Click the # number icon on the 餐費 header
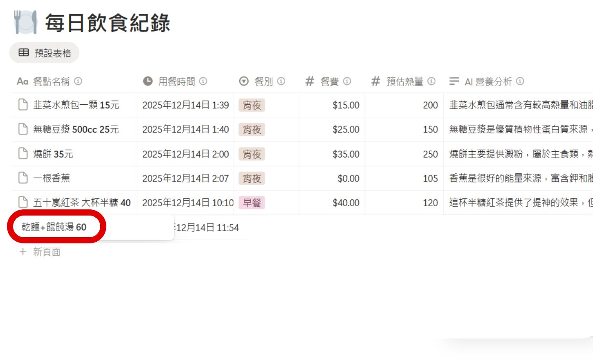Screen dimensions: 593x364 (x=310, y=81)
